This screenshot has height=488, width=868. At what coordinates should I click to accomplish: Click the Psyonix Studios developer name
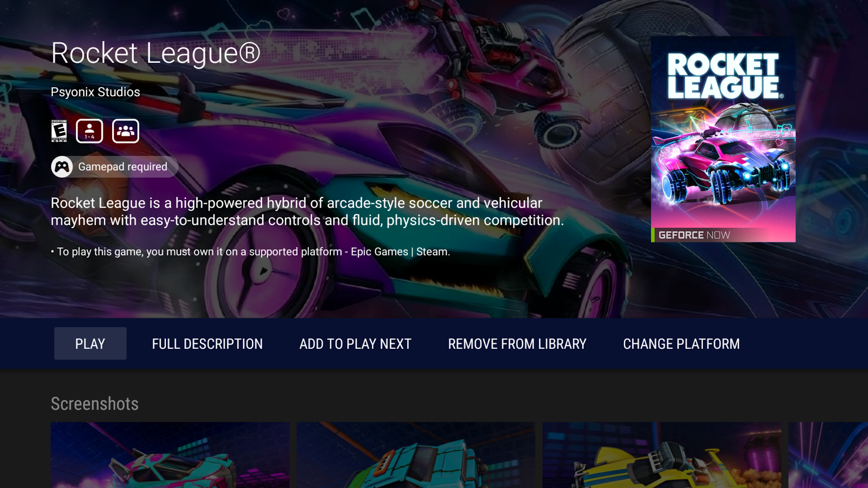tap(95, 92)
